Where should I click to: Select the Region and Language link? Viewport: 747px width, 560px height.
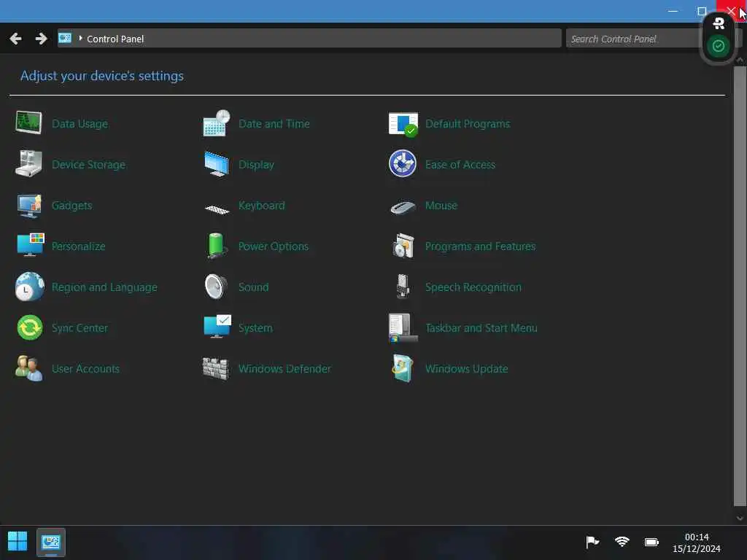click(104, 287)
